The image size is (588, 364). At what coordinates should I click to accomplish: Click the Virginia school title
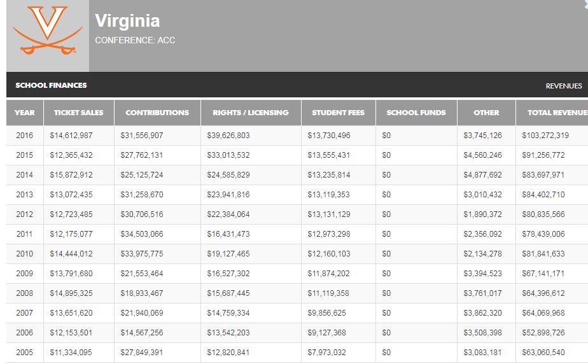tap(127, 21)
